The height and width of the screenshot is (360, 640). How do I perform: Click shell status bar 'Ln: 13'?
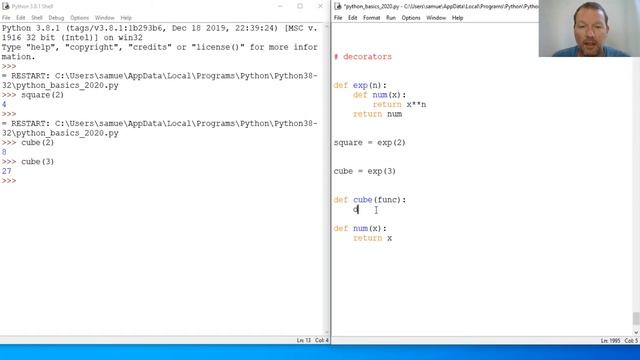point(303,340)
